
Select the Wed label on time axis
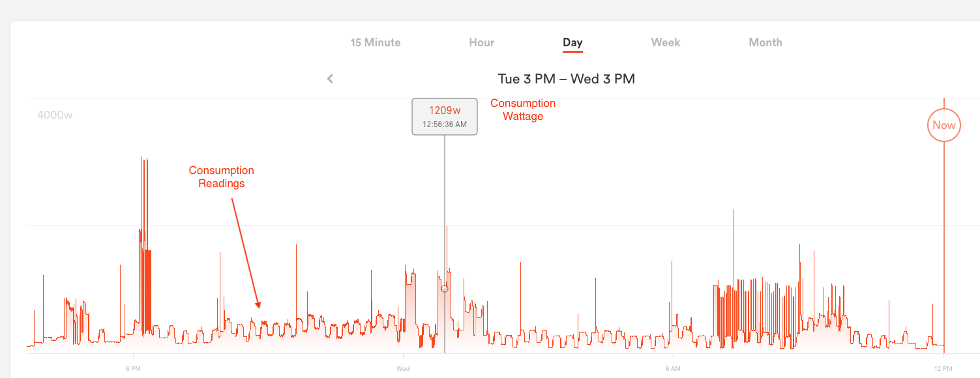click(x=403, y=369)
